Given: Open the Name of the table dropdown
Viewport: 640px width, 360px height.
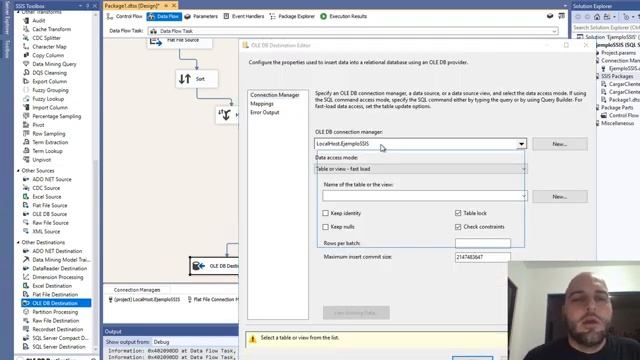Looking at the screenshot, I should (523, 196).
